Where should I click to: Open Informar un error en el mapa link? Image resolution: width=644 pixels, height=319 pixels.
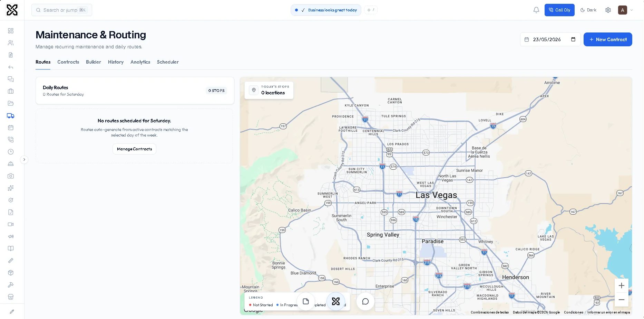coord(609,312)
